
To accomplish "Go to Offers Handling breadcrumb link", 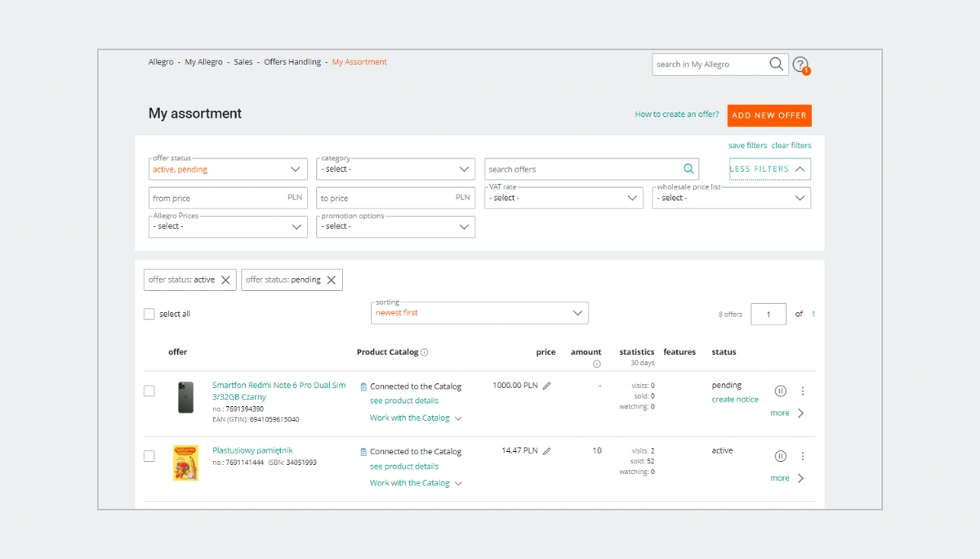I will tap(292, 62).
